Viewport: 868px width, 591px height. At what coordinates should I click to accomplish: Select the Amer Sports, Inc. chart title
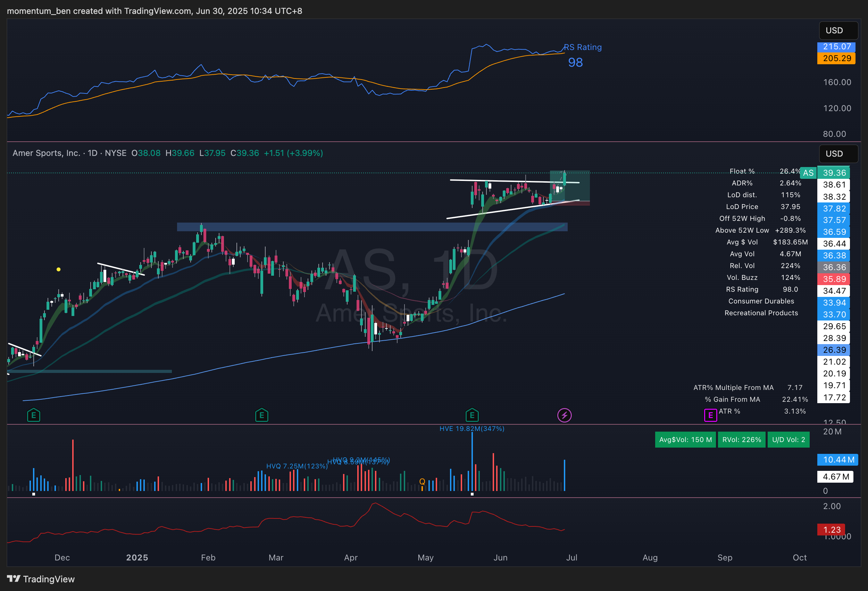(x=46, y=153)
